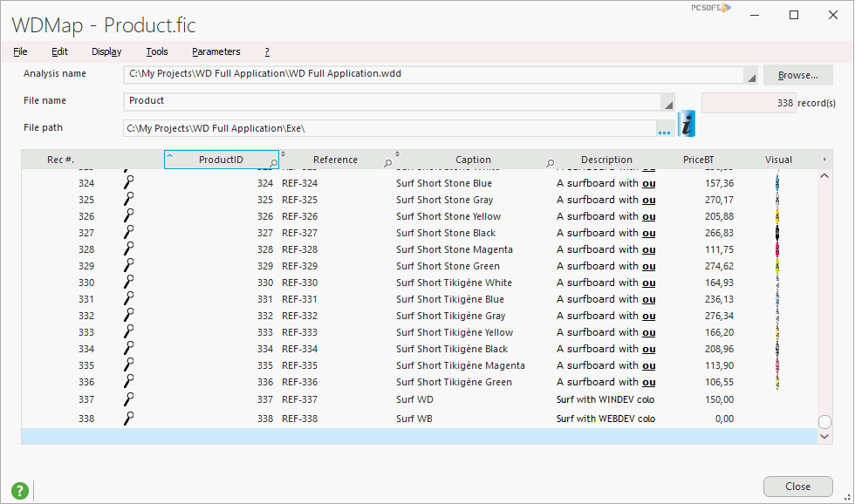The width and height of the screenshot is (855, 504).
Task: Click Visual thumbnail for Surf Short Stone Magenta
Action: click(777, 249)
